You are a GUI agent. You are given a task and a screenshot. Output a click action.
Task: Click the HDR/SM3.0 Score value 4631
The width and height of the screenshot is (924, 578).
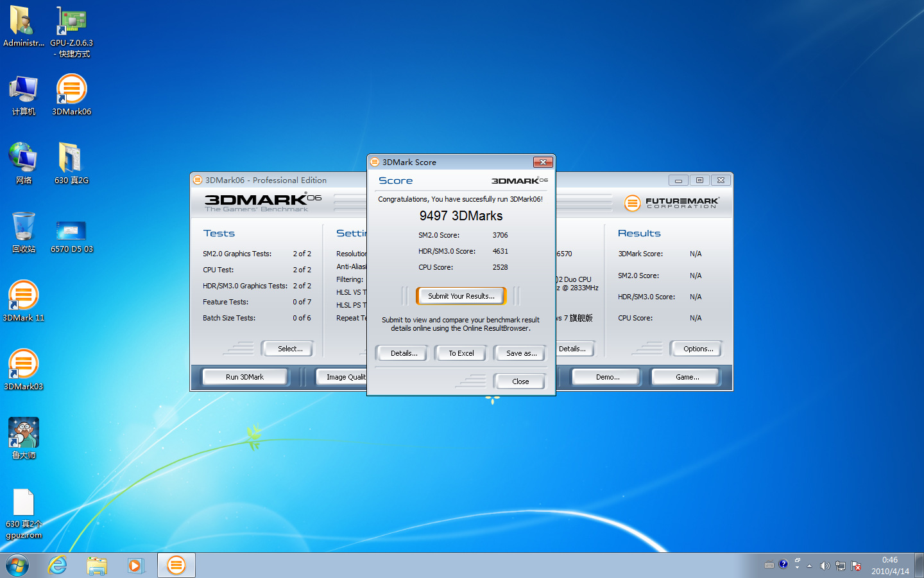(x=500, y=251)
